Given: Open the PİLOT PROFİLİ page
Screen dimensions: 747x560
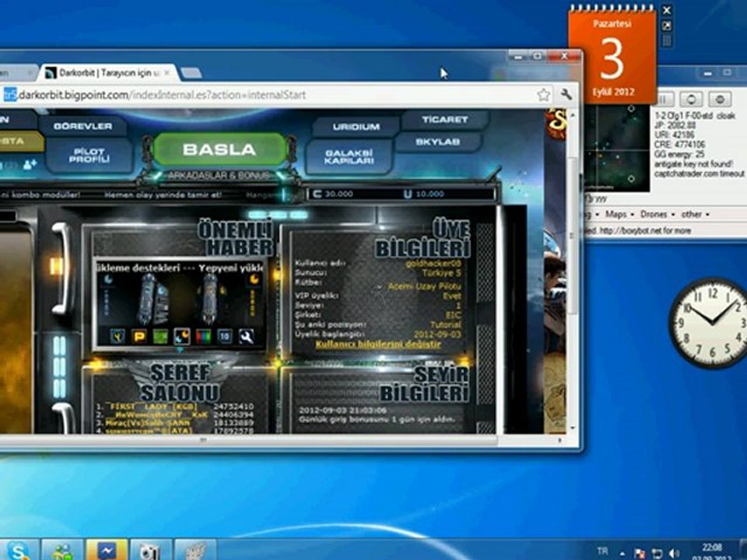Looking at the screenshot, I should click(x=89, y=156).
